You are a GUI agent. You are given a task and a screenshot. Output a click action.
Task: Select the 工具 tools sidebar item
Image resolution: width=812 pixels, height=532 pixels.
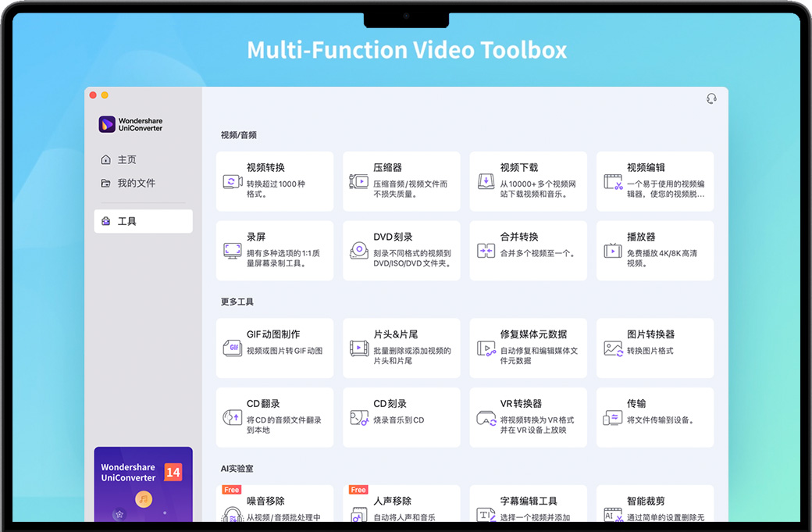click(x=144, y=221)
